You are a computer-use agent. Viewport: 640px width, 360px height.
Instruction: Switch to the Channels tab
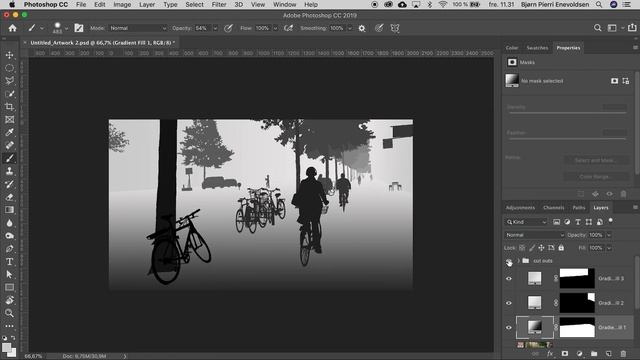pyautogui.click(x=553, y=208)
